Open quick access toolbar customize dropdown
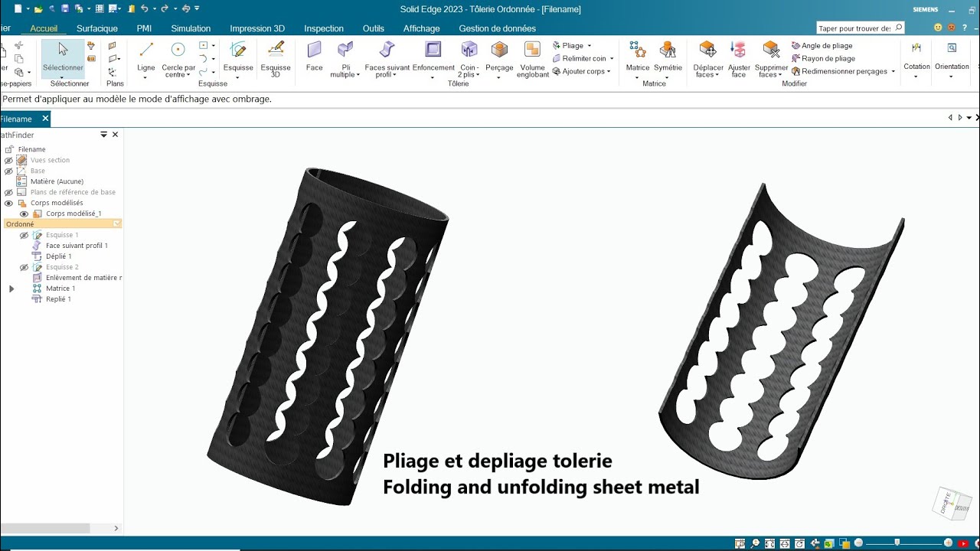 click(x=197, y=8)
